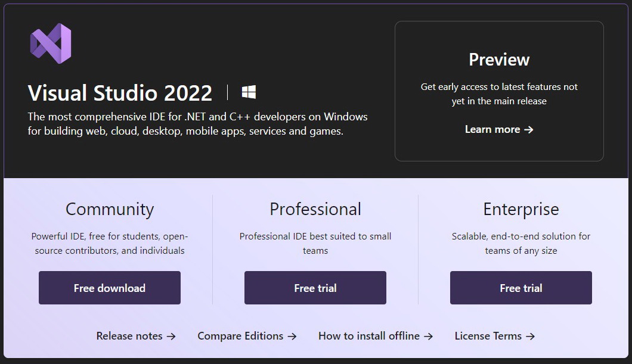The image size is (632, 364).
Task: Open the Compare Editions page
Action: (240, 335)
